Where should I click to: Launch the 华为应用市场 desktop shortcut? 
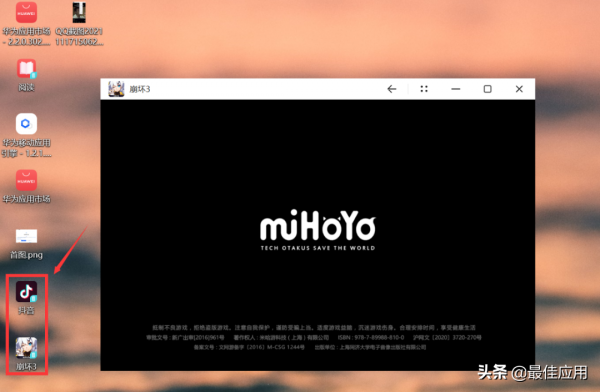[26, 180]
